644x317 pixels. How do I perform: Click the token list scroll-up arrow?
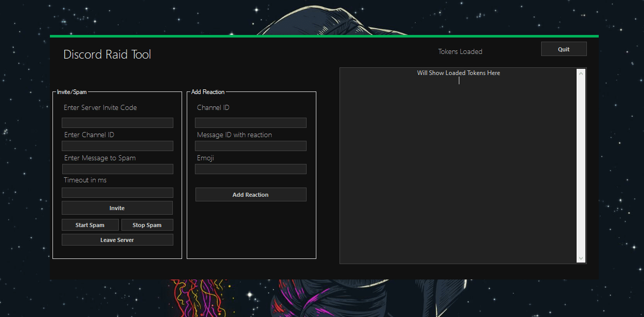pyautogui.click(x=581, y=73)
